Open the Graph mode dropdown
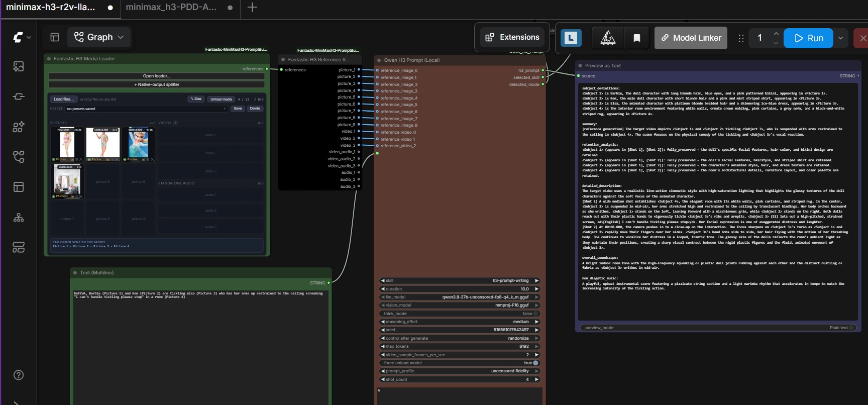The image size is (868, 405). click(x=99, y=37)
